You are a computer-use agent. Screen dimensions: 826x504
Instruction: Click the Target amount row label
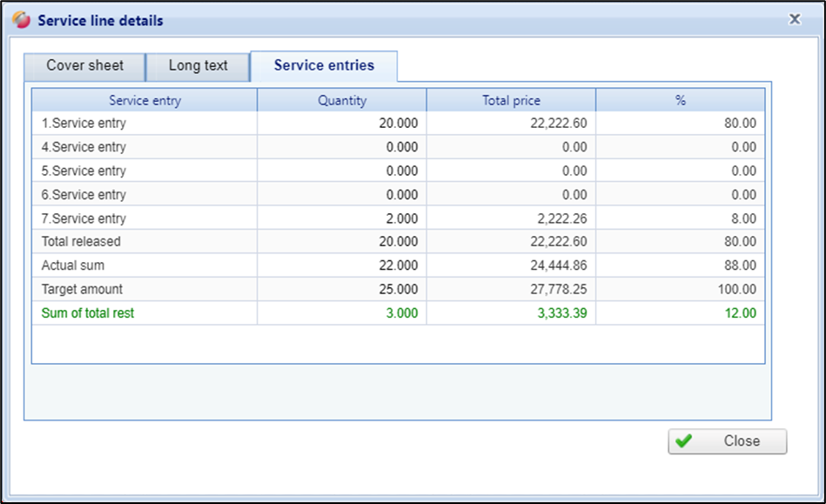[82, 289]
